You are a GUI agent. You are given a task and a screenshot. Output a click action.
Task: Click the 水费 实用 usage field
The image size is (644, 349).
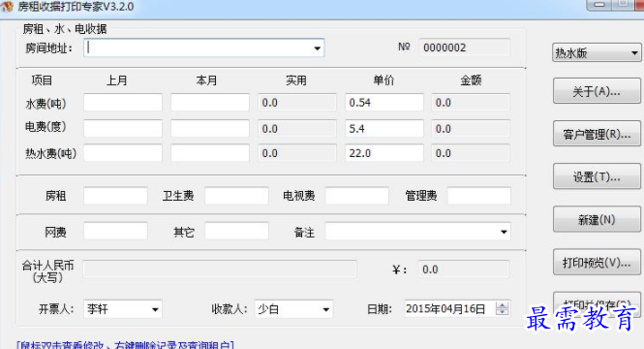297,103
